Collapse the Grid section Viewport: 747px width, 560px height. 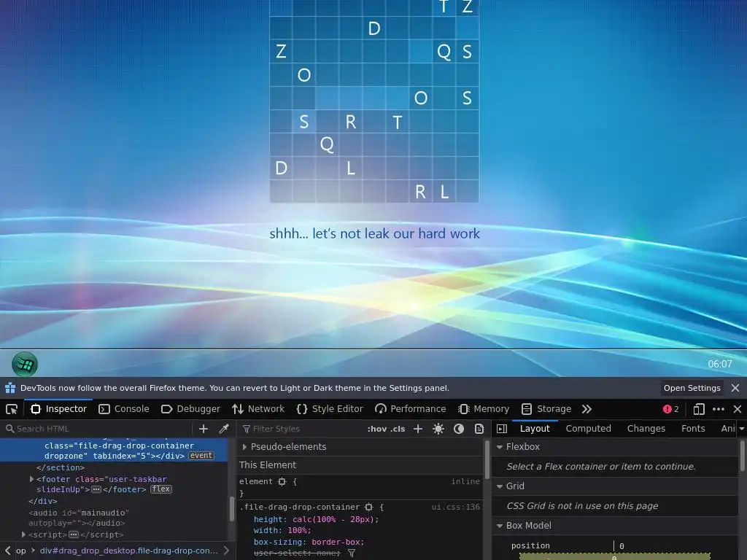tap(500, 486)
